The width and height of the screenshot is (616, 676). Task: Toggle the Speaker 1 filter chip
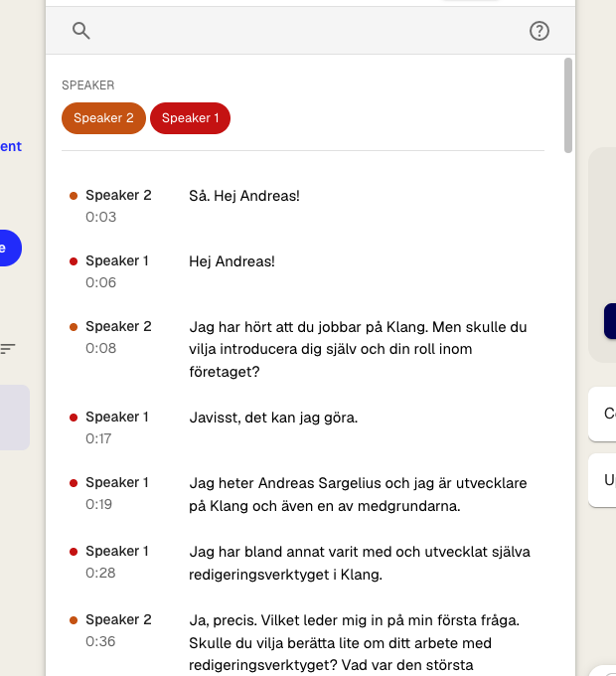point(190,118)
